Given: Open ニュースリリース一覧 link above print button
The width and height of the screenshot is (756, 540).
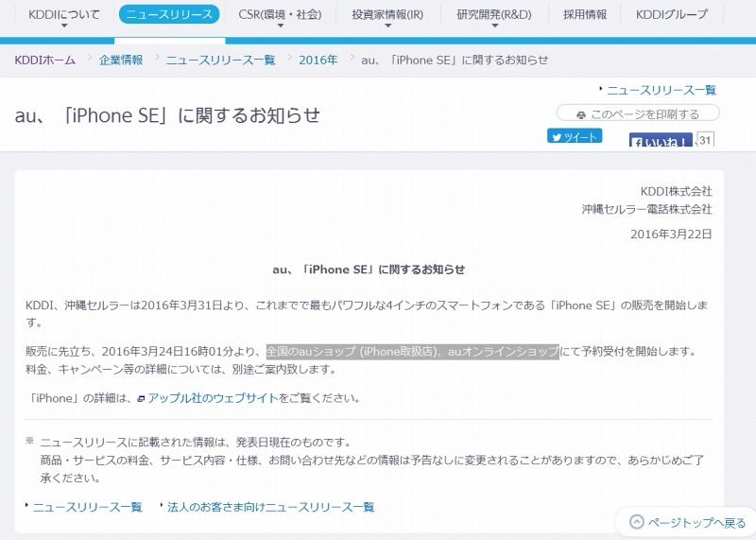Looking at the screenshot, I should 661,90.
